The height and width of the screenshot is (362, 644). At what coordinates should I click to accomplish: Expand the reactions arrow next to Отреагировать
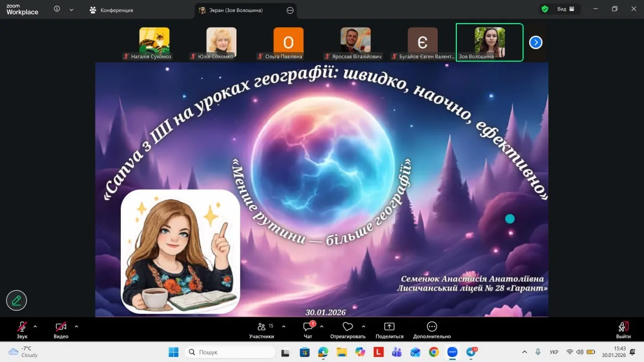tap(364, 326)
